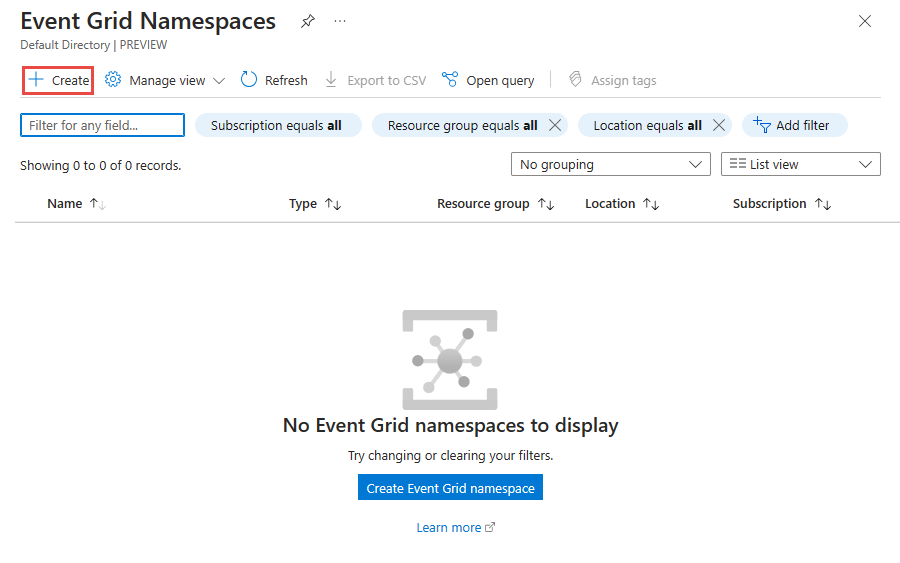This screenshot has height=563, width=900.
Task: Click the Open query icon
Action: (450, 80)
